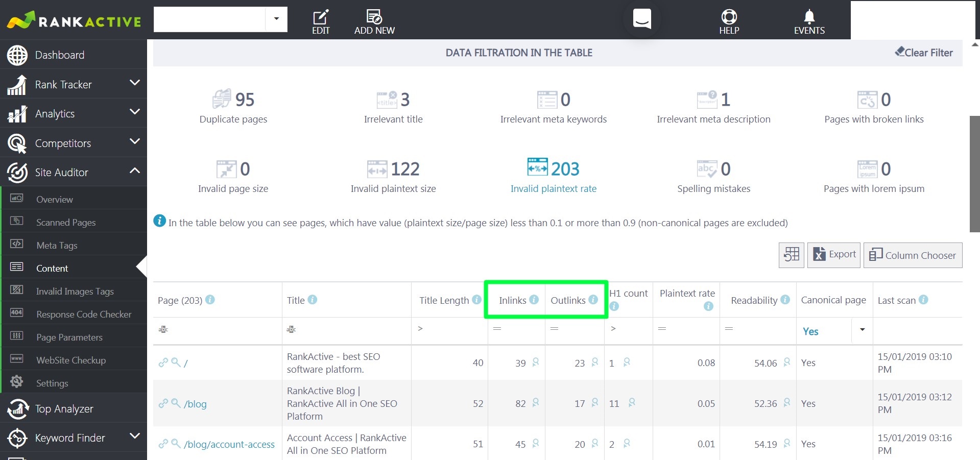Click the info icon under Plaintext rate

point(708,306)
